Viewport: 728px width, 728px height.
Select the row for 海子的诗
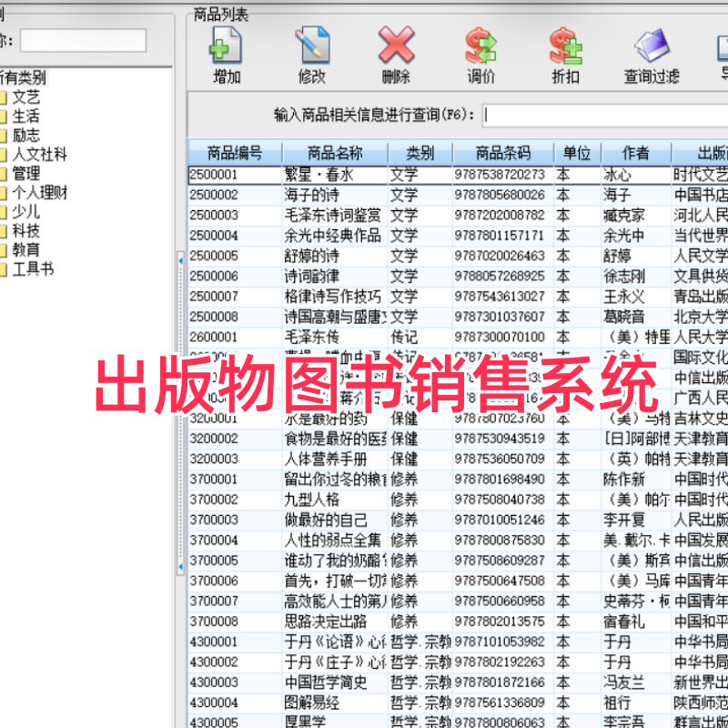coord(458,195)
